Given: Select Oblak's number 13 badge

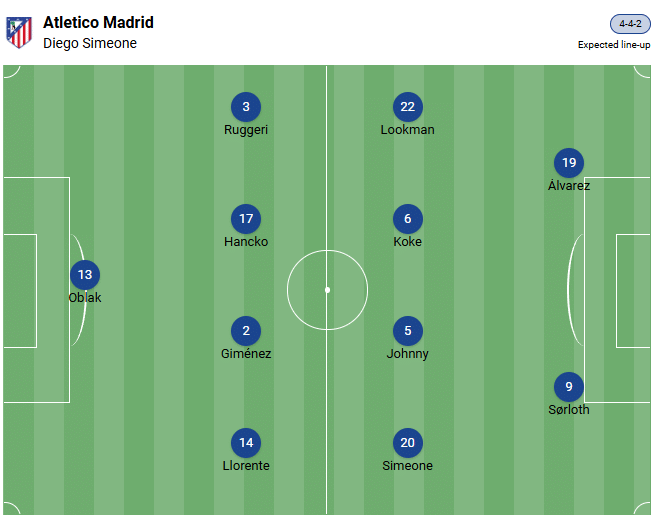Looking at the screenshot, I should [x=85, y=275].
